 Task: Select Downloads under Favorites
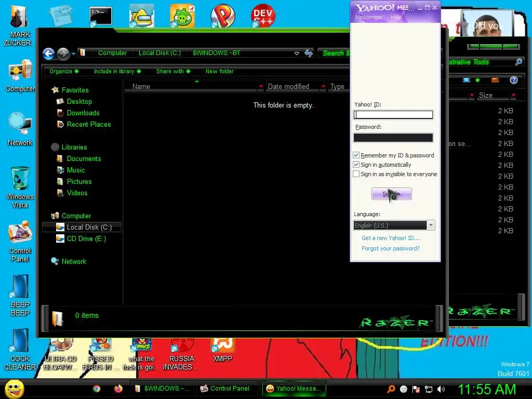[83, 113]
